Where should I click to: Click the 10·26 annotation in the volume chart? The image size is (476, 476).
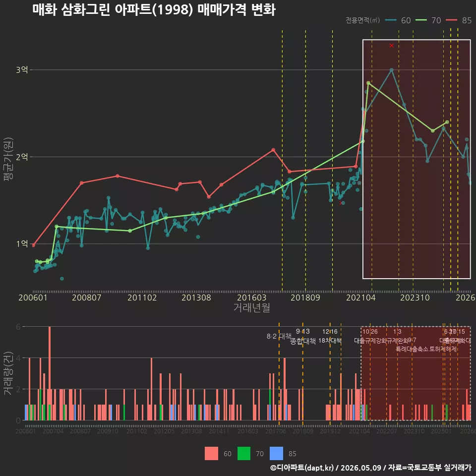coord(370,332)
